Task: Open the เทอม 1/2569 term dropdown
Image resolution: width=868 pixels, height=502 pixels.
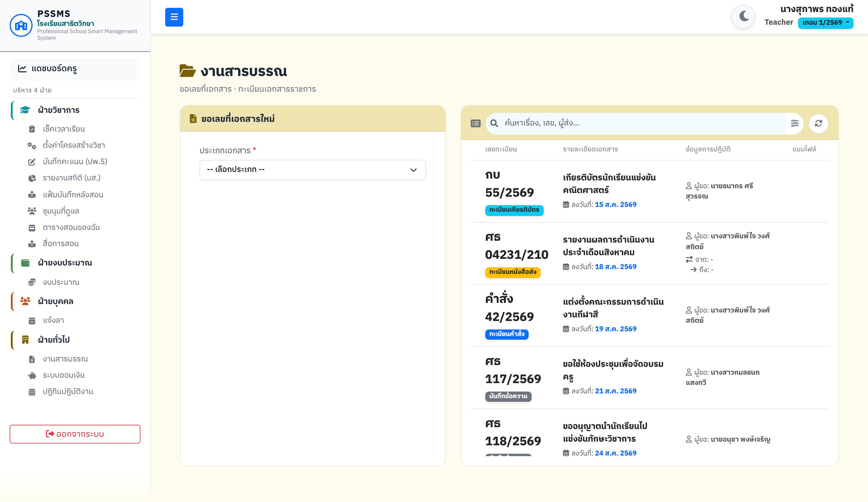Action: [x=825, y=23]
